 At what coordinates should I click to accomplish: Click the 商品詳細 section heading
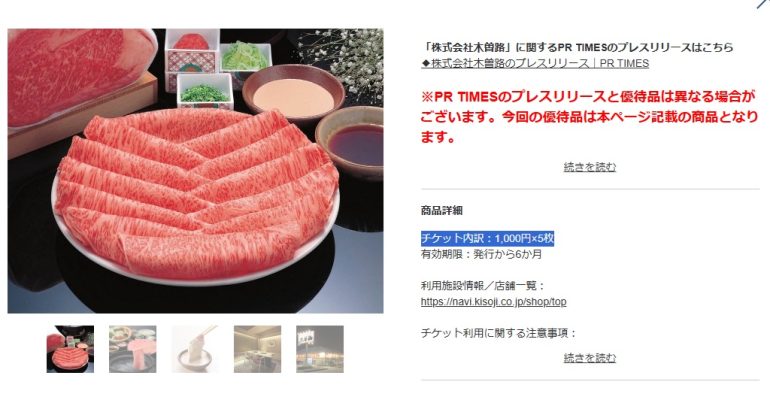(441, 211)
